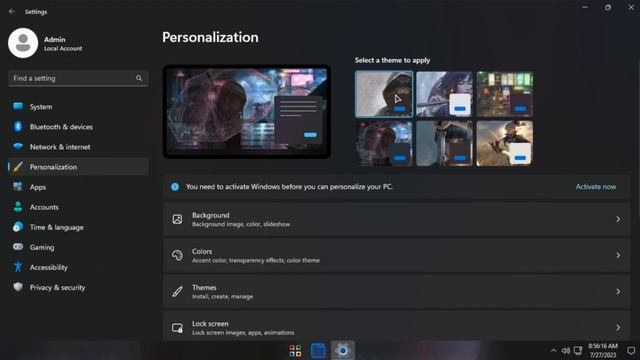Click the info icon in activation notice

coord(175,187)
